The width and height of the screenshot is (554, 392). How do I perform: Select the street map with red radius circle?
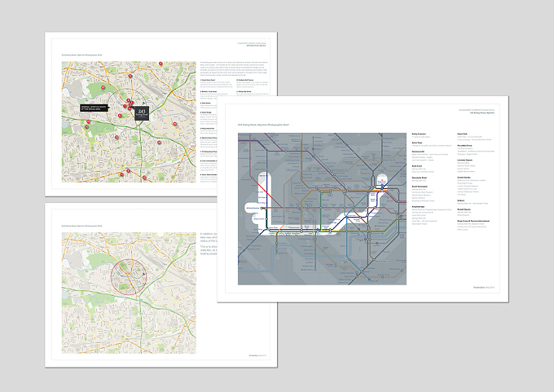coord(129,293)
